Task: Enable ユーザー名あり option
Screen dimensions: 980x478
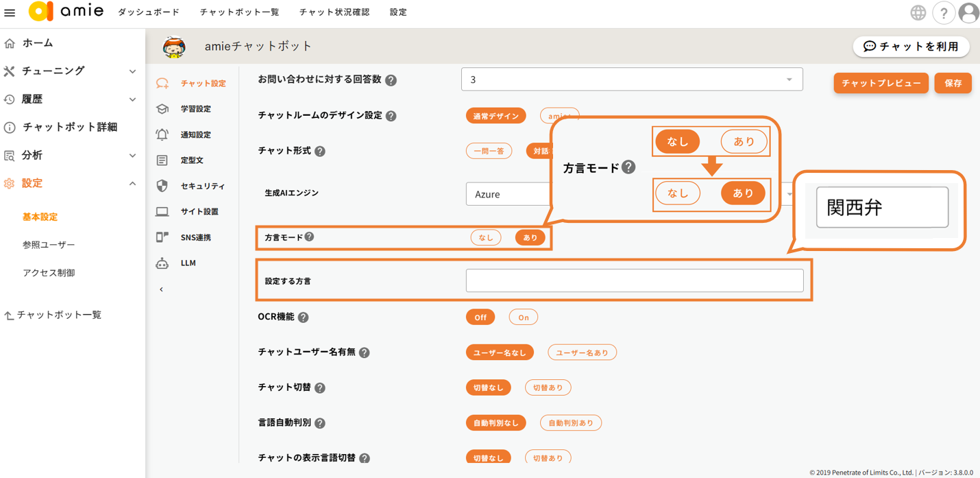Action: pos(582,352)
